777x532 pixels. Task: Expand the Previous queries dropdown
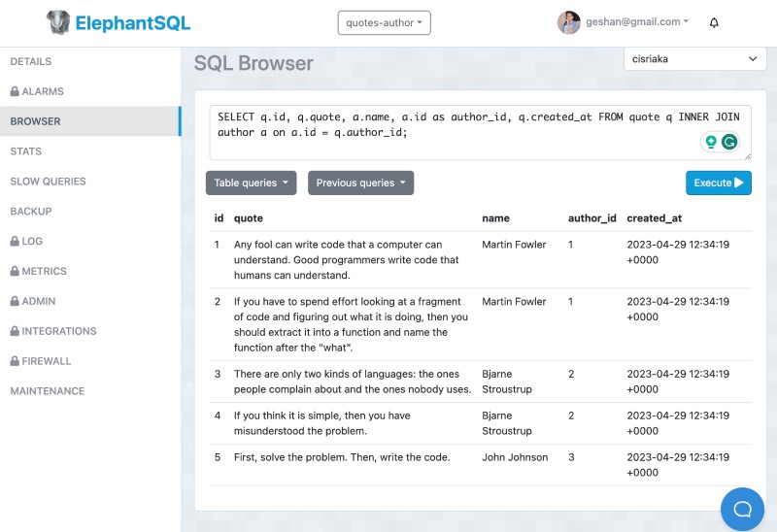(360, 183)
